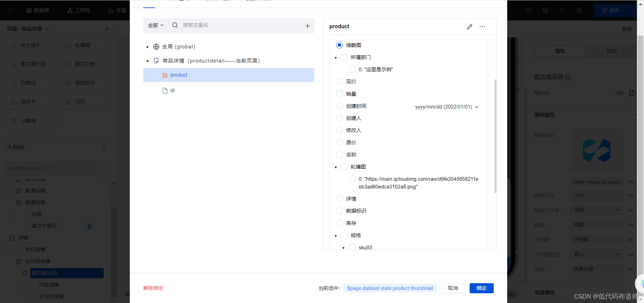Select the 数据标识 radio button
This screenshot has height=303, width=644.
(339, 211)
